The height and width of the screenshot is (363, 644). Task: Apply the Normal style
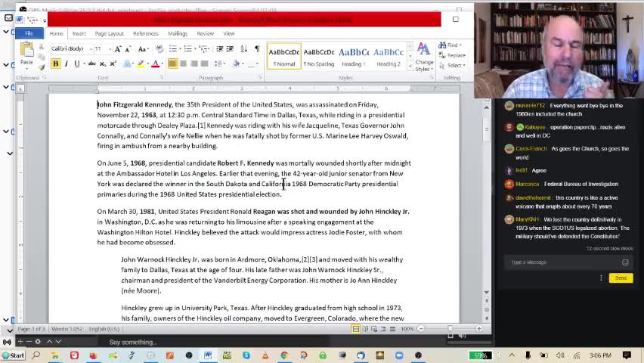coord(283,56)
